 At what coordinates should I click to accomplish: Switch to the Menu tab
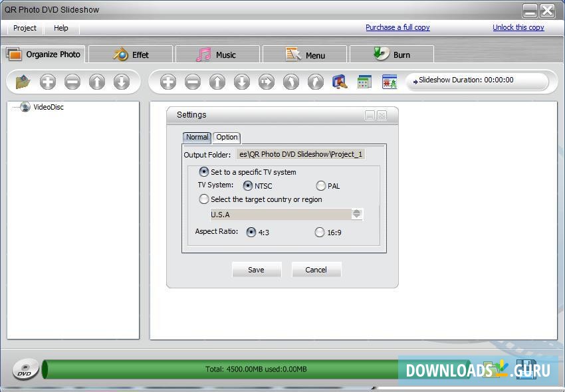[304, 54]
